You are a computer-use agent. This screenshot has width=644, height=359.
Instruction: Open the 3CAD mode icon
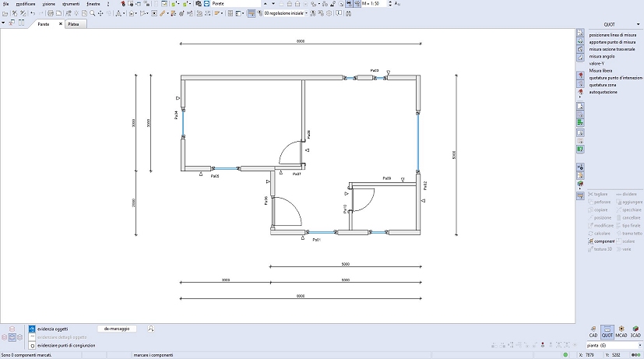tap(635, 330)
